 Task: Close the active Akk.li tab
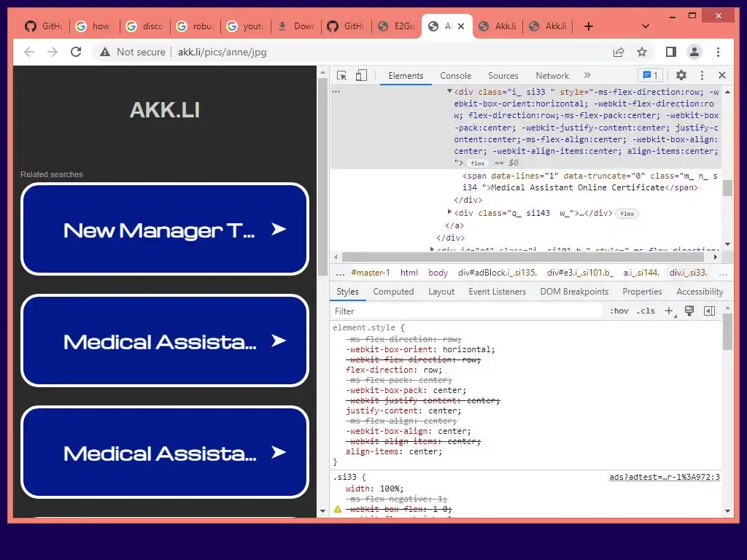click(x=461, y=26)
